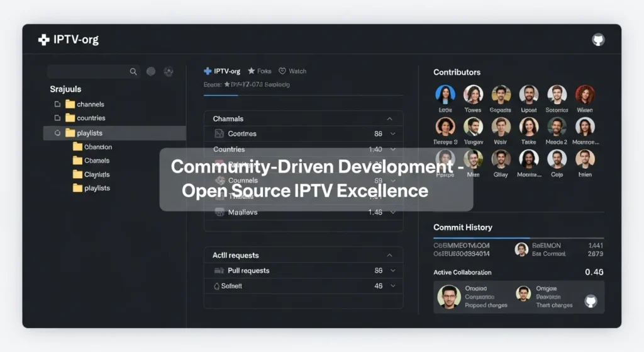Click the Pull requests row icon
Image resolution: width=644 pixels, height=352 pixels.
pos(219,271)
